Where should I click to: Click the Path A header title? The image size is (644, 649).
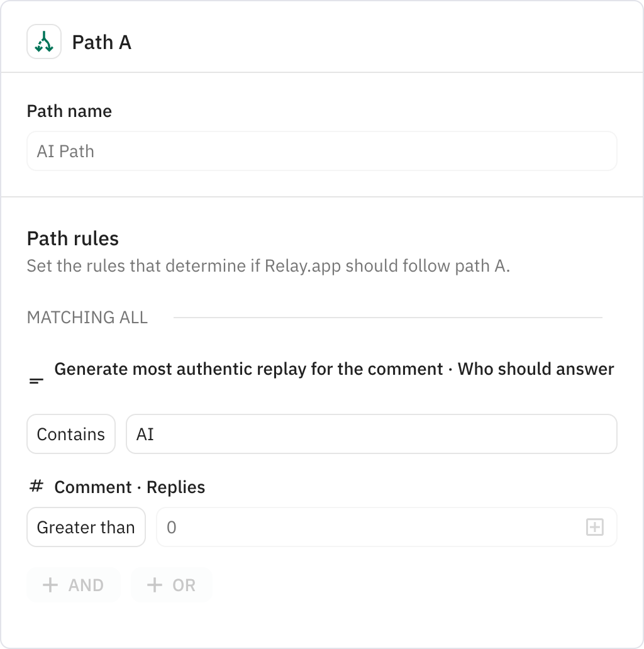pos(101,43)
